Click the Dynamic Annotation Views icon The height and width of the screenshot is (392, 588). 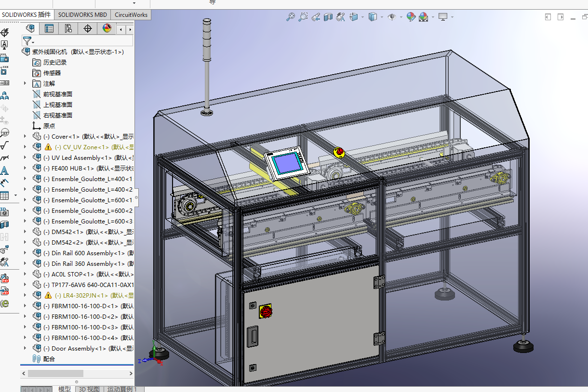(341, 17)
